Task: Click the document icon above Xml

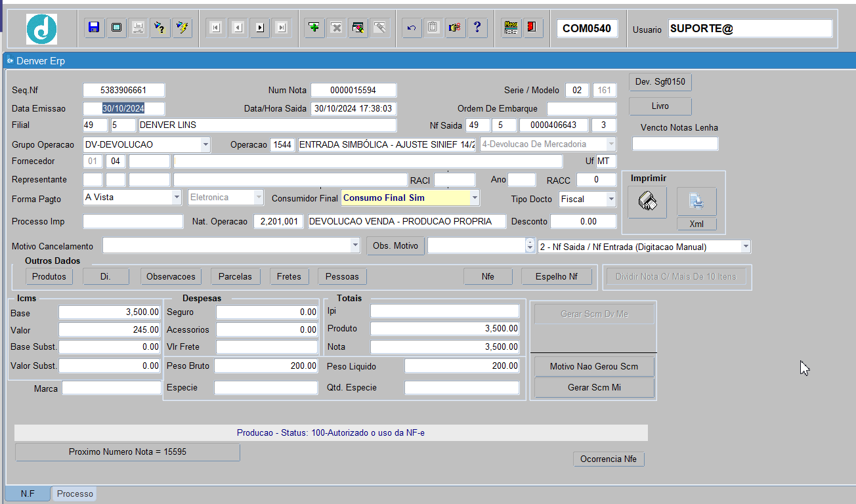Action: coord(696,201)
